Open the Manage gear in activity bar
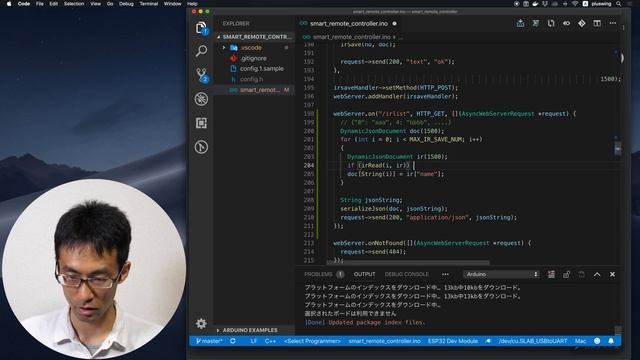This screenshot has width=640, height=360. coord(201,324)
